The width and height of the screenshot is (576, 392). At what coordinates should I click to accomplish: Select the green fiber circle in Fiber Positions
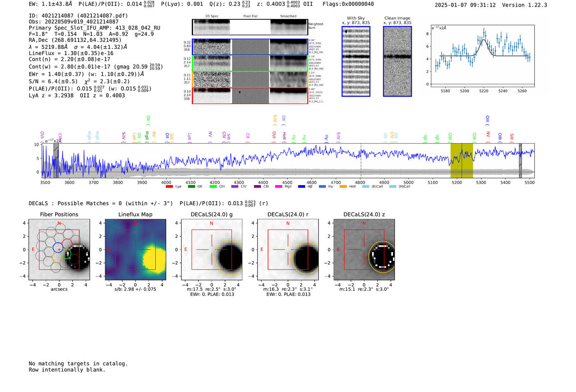pos(66,254)
